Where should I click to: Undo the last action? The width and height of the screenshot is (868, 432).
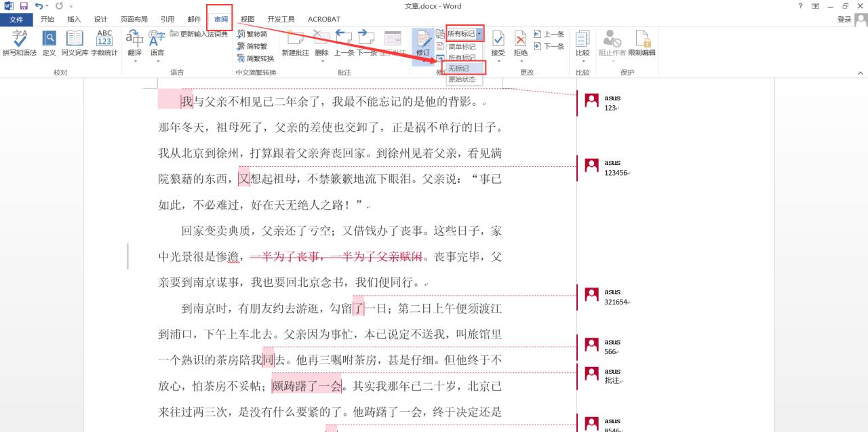[38, 6]
